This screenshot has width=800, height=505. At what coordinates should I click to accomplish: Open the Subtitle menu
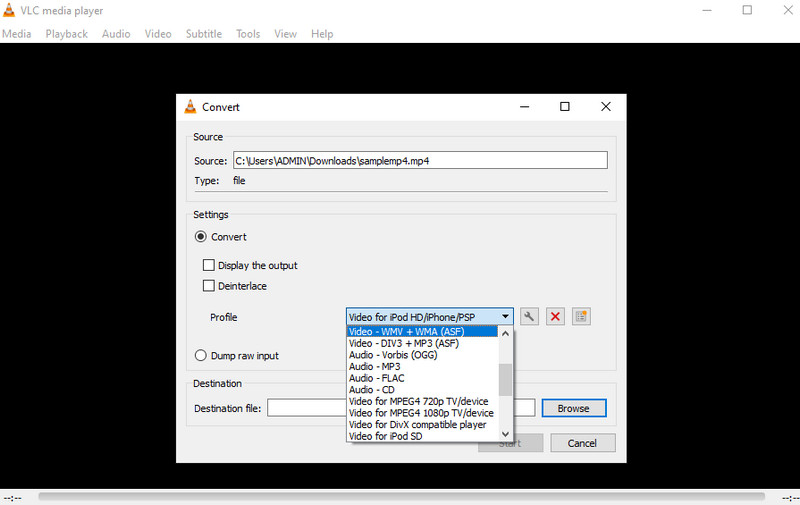click(203, 34)
